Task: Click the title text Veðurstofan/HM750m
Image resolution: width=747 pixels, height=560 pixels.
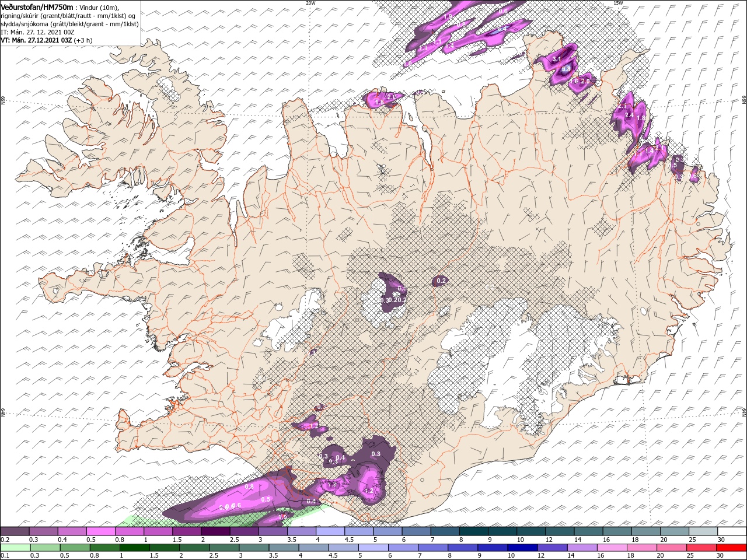Action: point(37,7)
